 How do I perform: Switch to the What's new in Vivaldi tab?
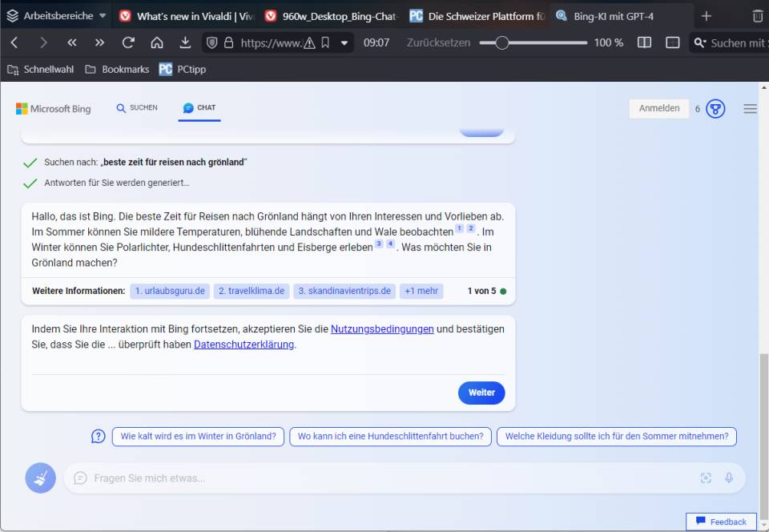click(187, 16)
